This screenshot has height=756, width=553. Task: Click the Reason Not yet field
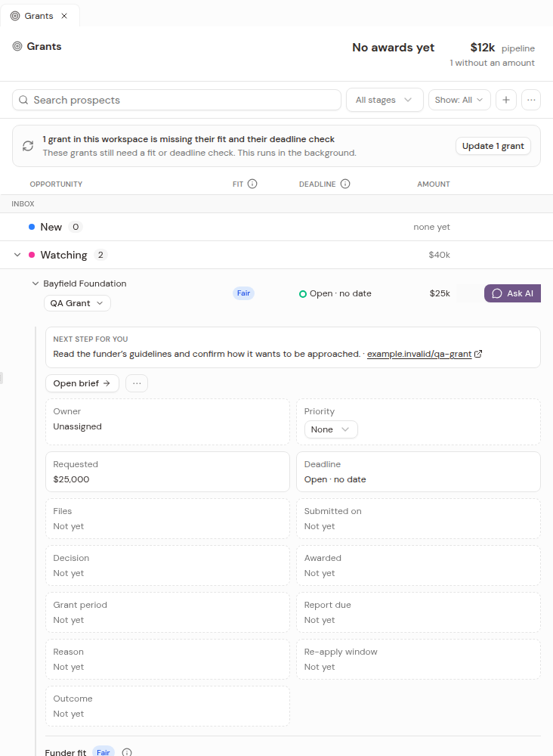(x=168, y=659)
